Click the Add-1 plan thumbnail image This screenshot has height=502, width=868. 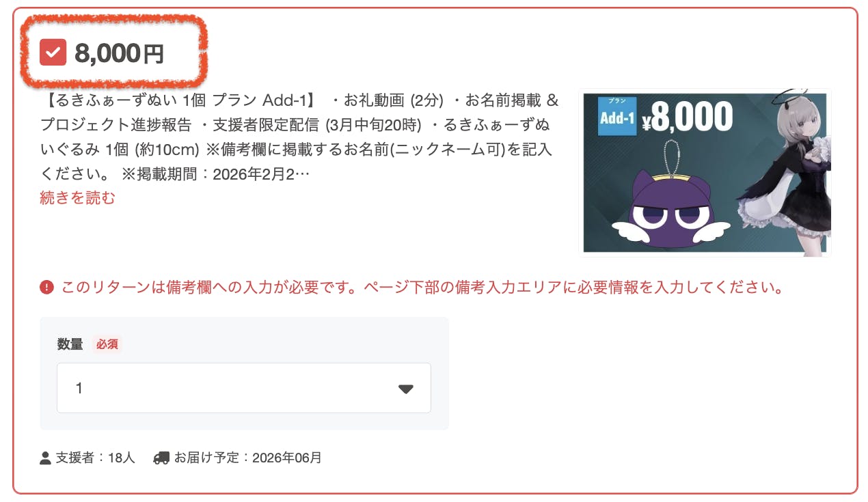pos(705,173)
